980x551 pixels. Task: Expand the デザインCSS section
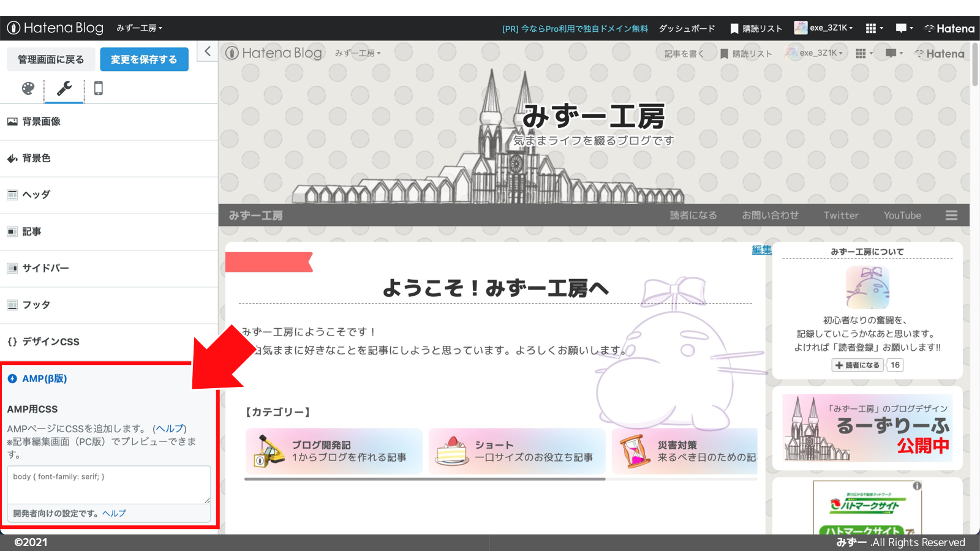[x=109, y=342]
